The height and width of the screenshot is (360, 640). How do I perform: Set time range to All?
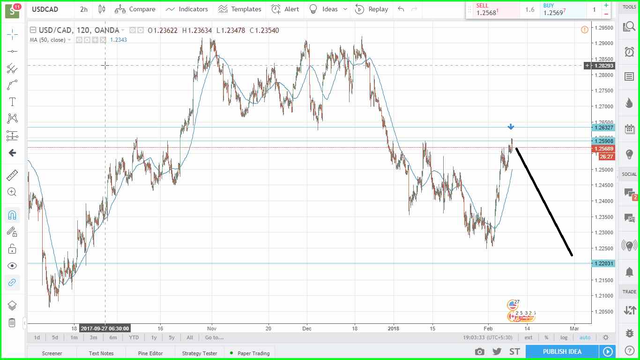click(x=189, y=338)
